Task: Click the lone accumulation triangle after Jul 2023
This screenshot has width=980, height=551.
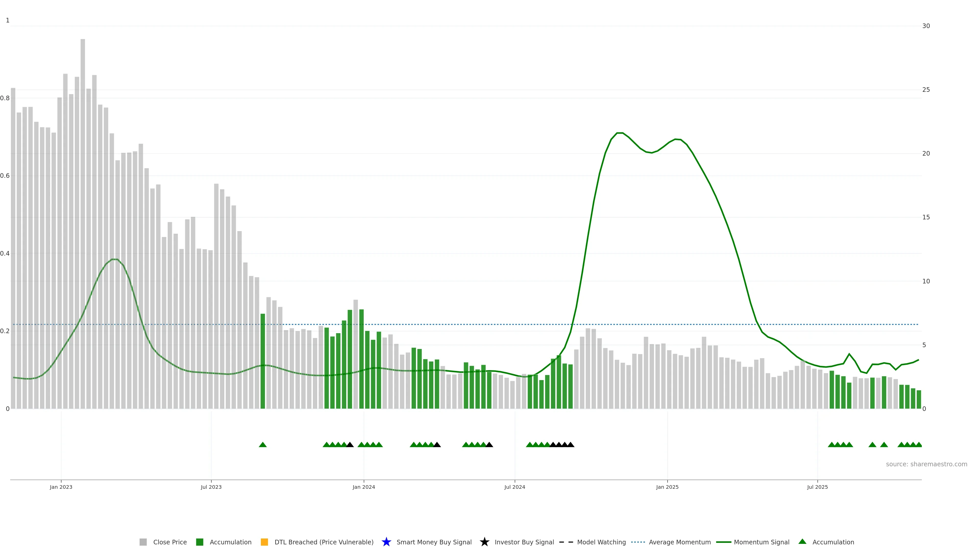Action: [263, 445]
